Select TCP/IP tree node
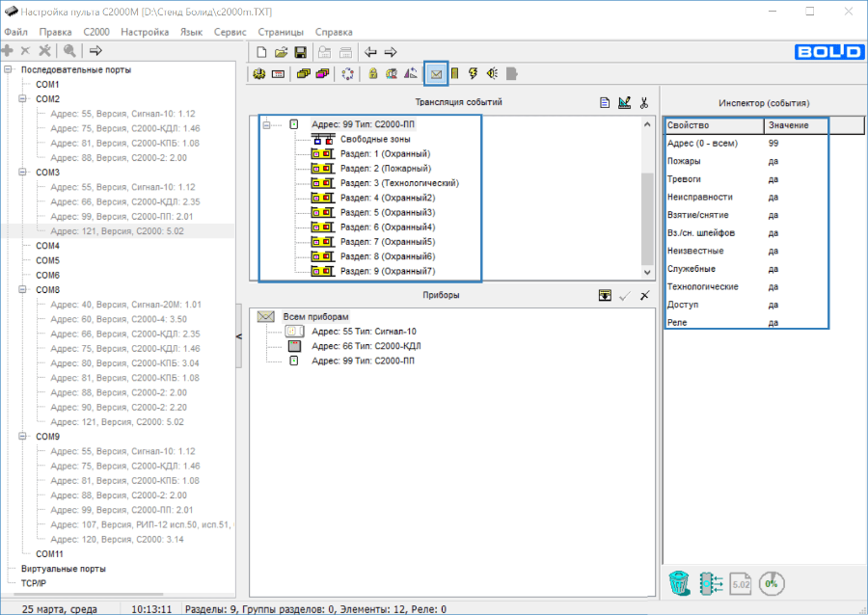The image size is (868, 615). [33, 583]
